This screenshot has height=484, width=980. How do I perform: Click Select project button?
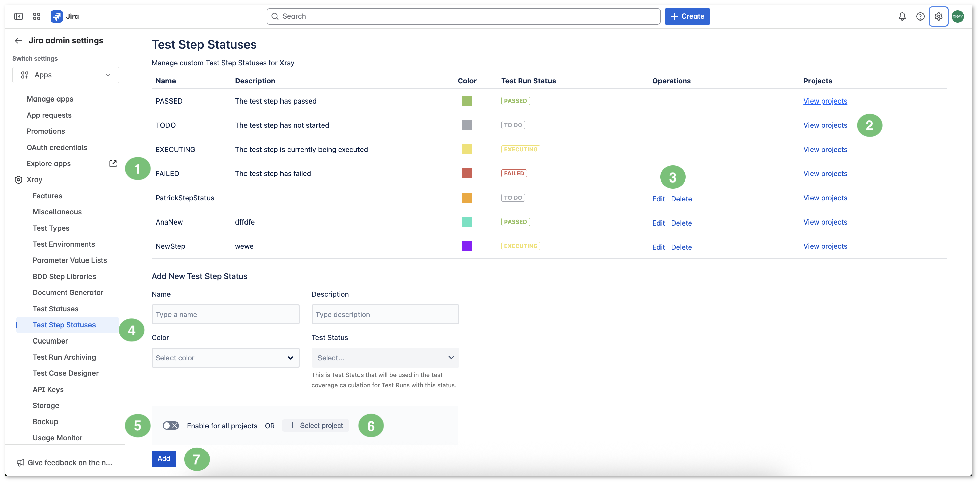[x=316, y=426]
